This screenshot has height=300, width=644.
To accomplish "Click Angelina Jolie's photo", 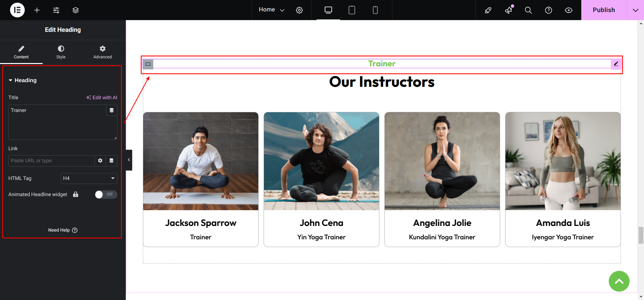I will tap(442, 161).
